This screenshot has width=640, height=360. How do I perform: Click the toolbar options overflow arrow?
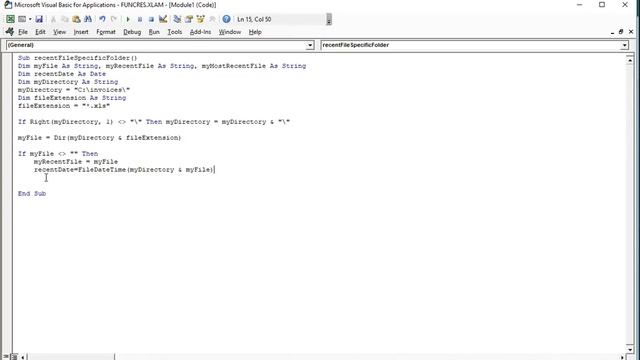[329, 19]
